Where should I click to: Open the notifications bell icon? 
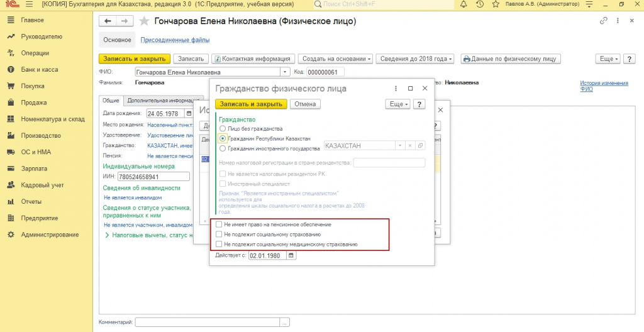pos(464,4)
